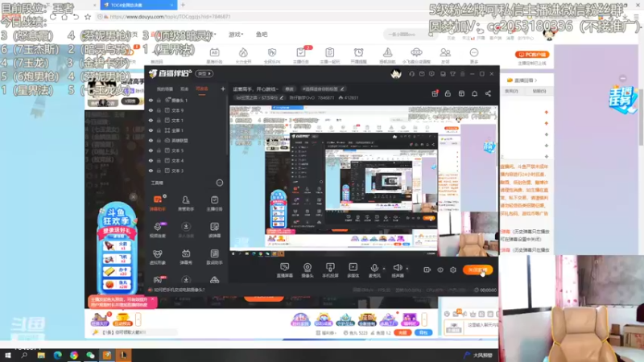Open the 房管助手 tool
The height and width of the screenshot is (362, 644).
click(186, 203)
